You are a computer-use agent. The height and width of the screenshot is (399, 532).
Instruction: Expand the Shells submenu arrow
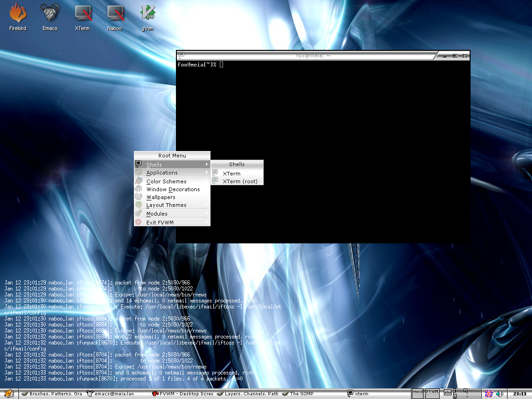(x=206, y=164)
